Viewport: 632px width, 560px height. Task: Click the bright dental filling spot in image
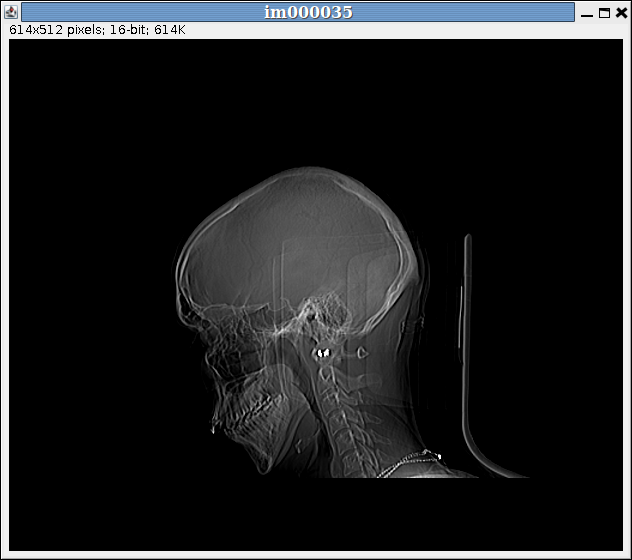(323, 353)
